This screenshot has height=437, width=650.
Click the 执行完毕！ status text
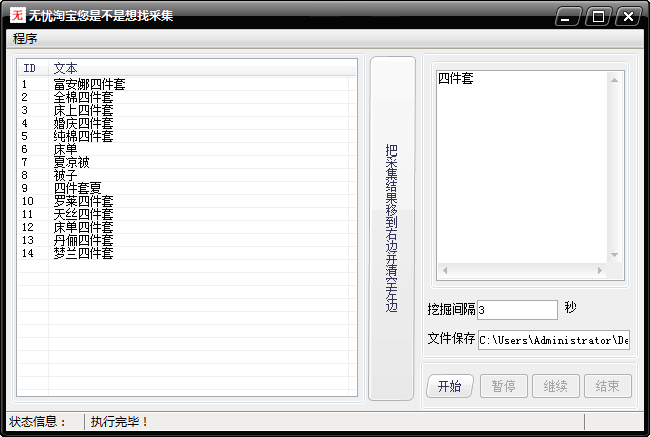tap(119, 422)
